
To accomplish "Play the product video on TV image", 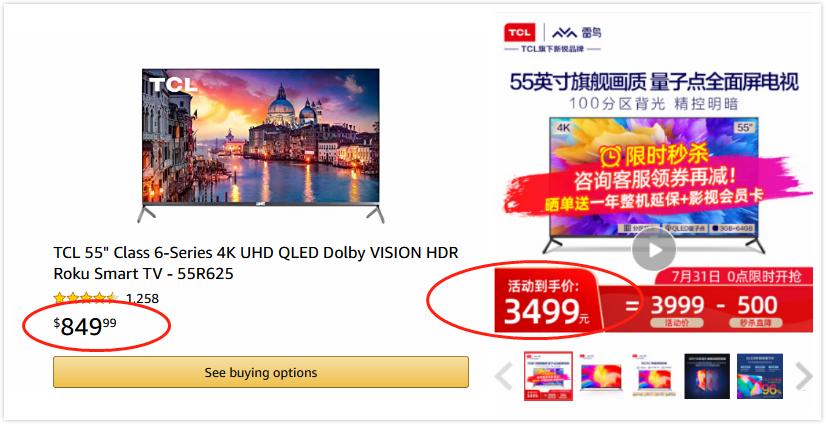I will coord(654,250).
